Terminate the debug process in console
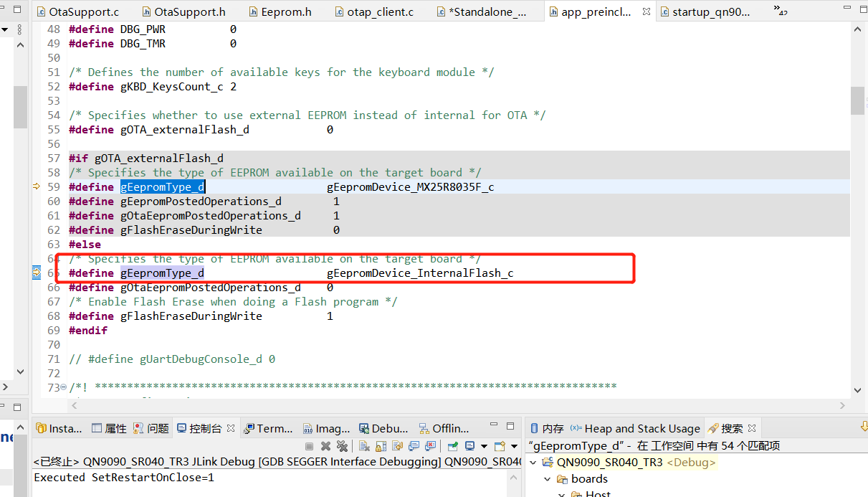The height and width of the screenshot is (497, 868). [x=309, y=446]
